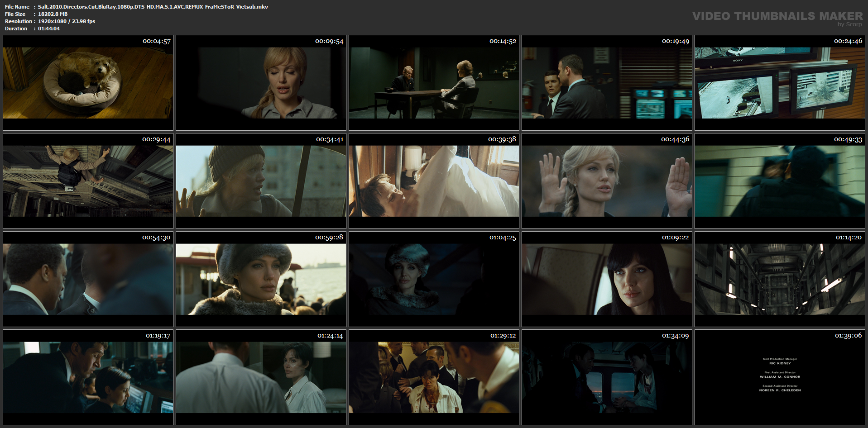This screenshot has width=868, height=428.
Task: Click the file name Salt.2010.Directors.Cut text
Action: [153, 7]
